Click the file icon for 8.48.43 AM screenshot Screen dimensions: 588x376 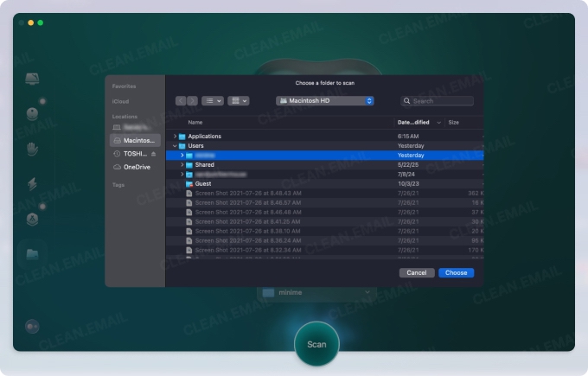(189, 194)
